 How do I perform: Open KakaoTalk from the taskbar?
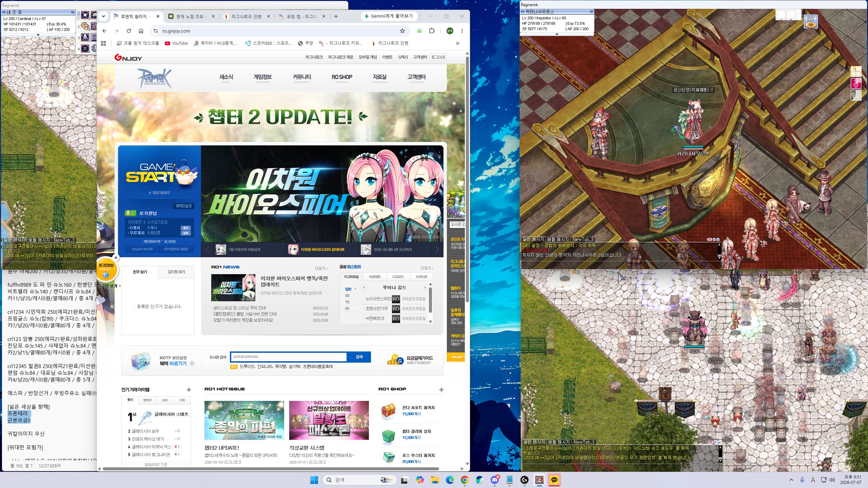point(554,480)
